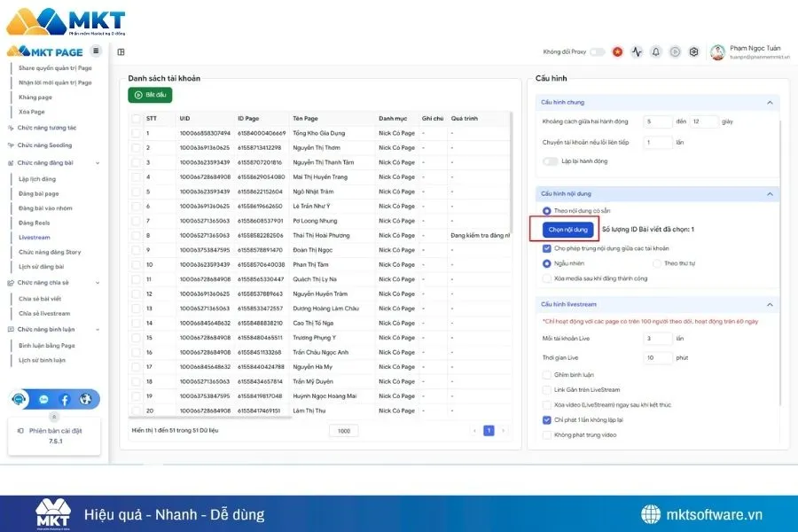Click the panel layout icon in top bar
The width and height of the screenshot is (798, 532).
121,52
